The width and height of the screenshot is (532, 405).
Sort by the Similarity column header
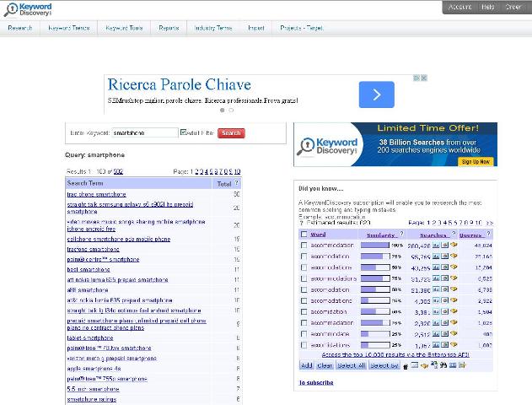[x=381, y=235]
